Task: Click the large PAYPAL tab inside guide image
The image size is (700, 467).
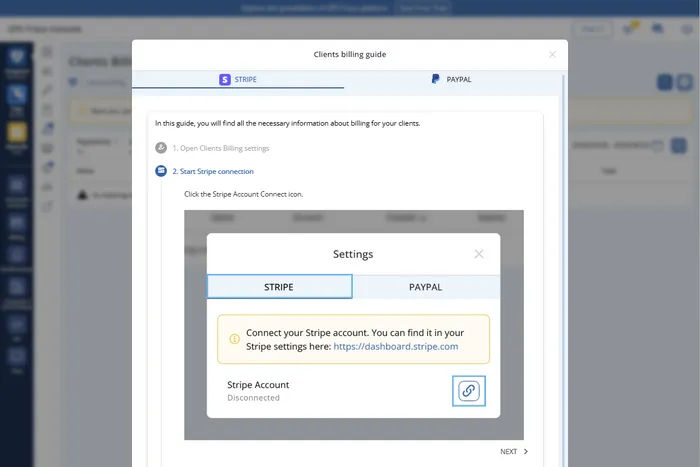Action: coord(426,287)
